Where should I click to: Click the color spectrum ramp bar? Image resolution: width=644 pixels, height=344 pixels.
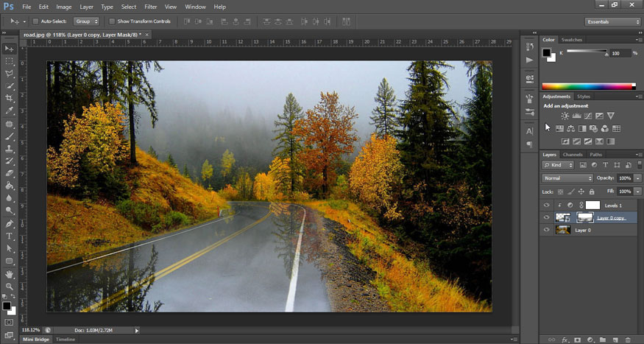coord(588,86)
